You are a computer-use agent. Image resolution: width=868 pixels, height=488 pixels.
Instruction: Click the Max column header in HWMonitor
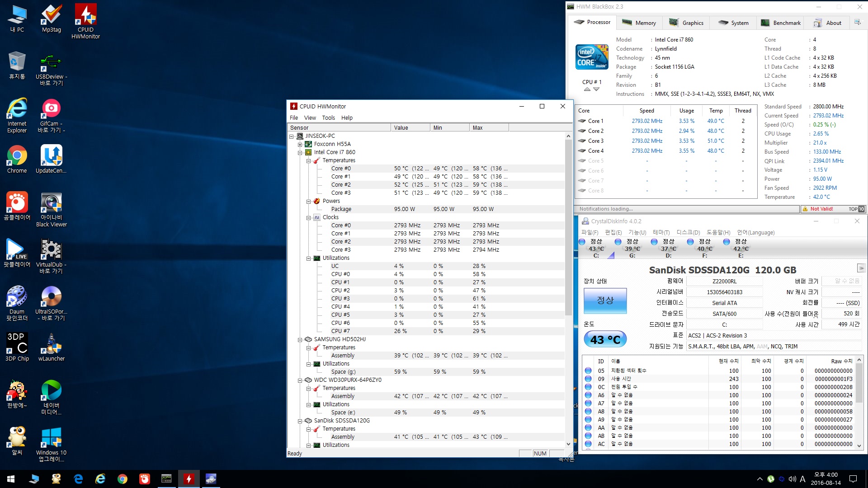click(x=489, y=127)
